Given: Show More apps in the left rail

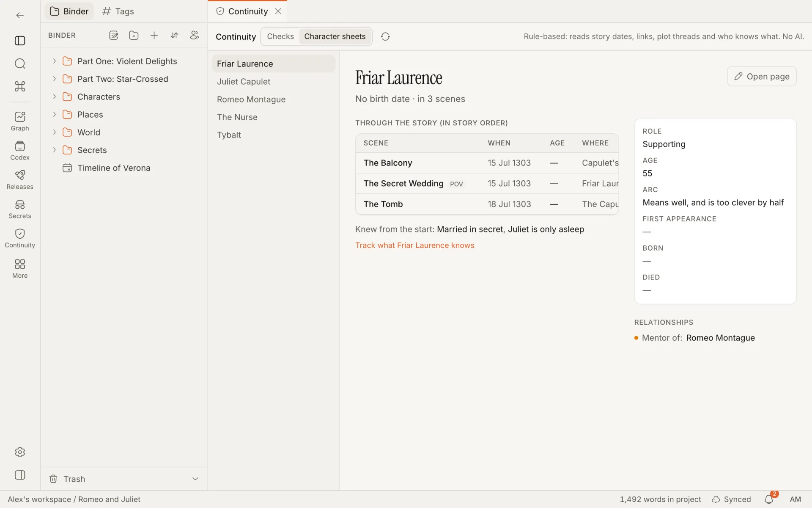Looking at the screenshot, I should click(20, 269).
